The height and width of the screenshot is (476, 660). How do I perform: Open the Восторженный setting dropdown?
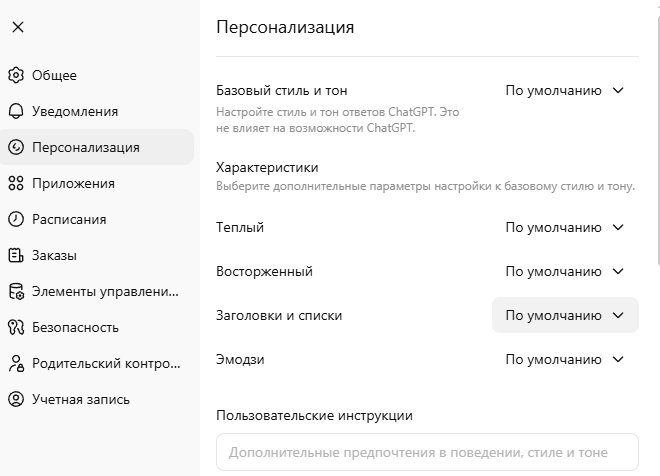(x=564, y=271)
